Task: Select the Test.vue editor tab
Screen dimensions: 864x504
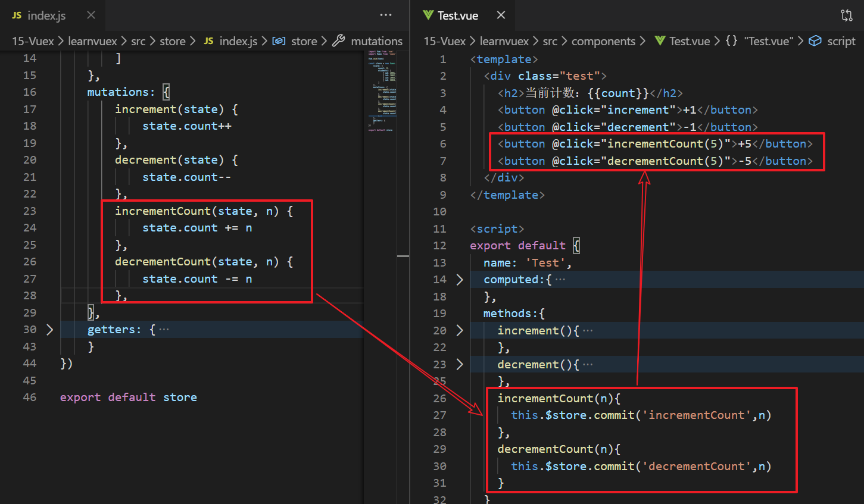Action: coord(457,15)
